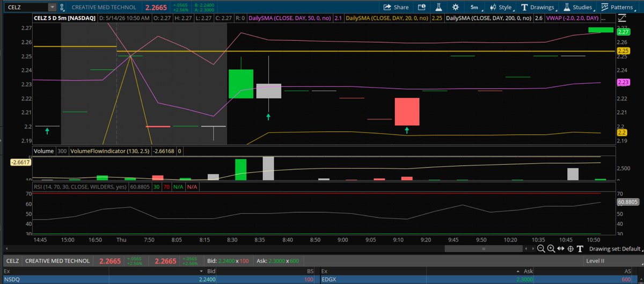Click the large red 9:10 candle
The image size is (644, 284).
pos(407,112)
